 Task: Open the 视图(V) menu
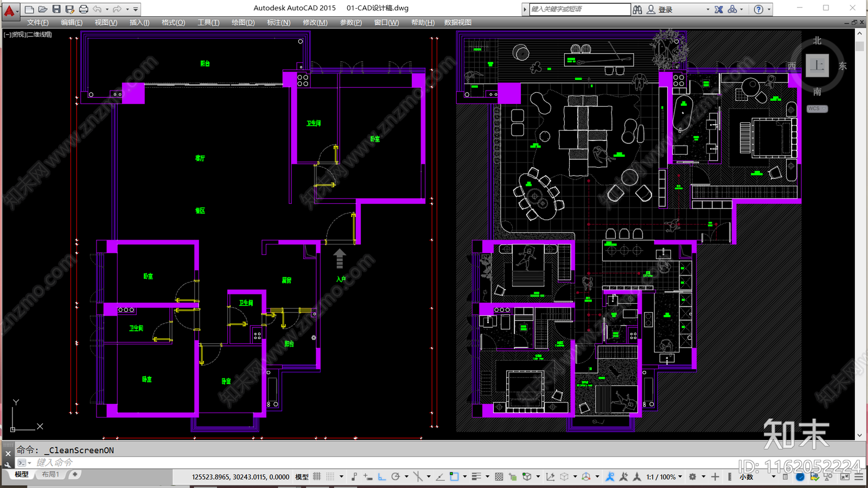tap(106, 22)
